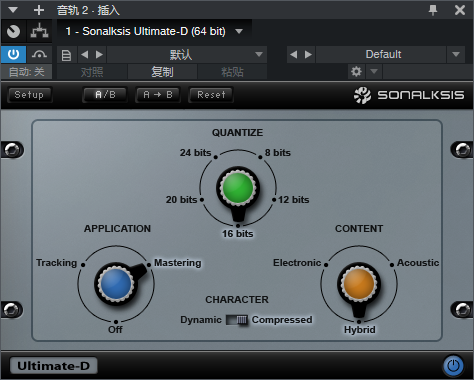Go to next preset next to 默认
The image size is (474, 380).
point(99,54)
